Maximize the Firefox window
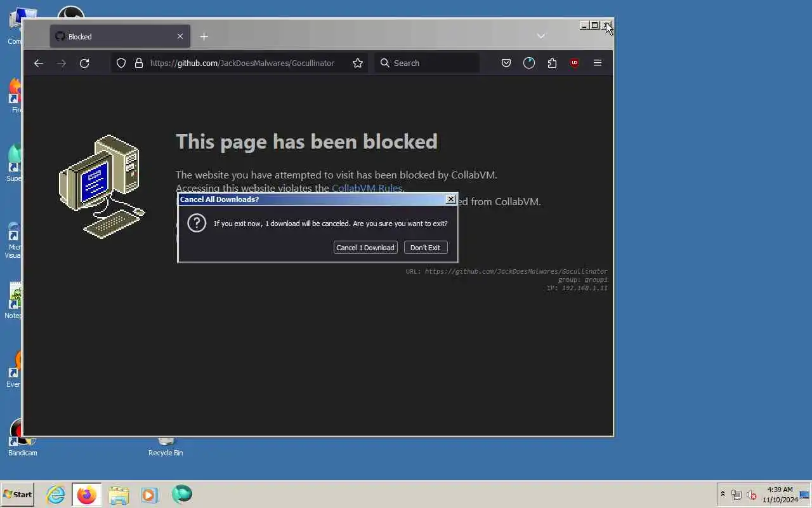This screenshot has height=508, width=812. [x=594, y=25]
